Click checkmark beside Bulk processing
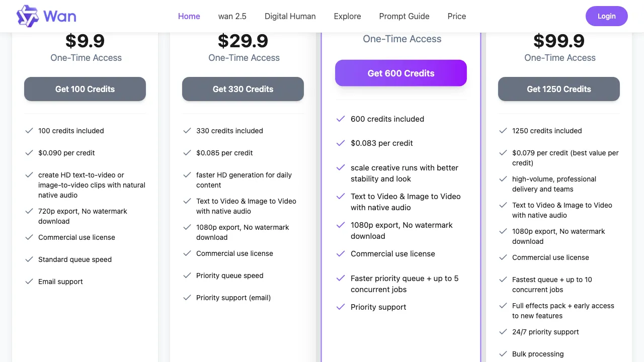Image resolution: width=644 pixels, height=362 pixels. click(503, 354)
